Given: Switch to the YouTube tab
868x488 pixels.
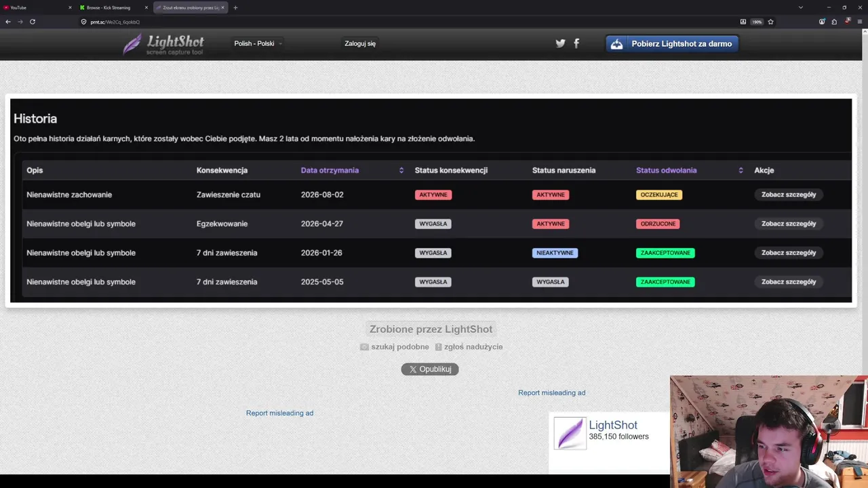Looking at the screenshot, I should [x=37, y=7].
